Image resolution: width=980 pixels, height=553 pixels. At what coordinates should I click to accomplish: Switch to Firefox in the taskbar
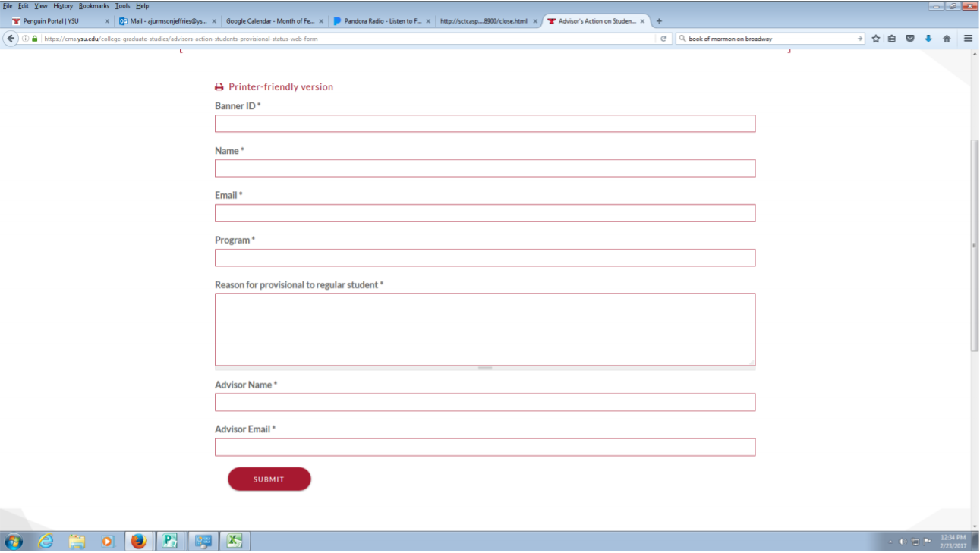pos(138,541)
